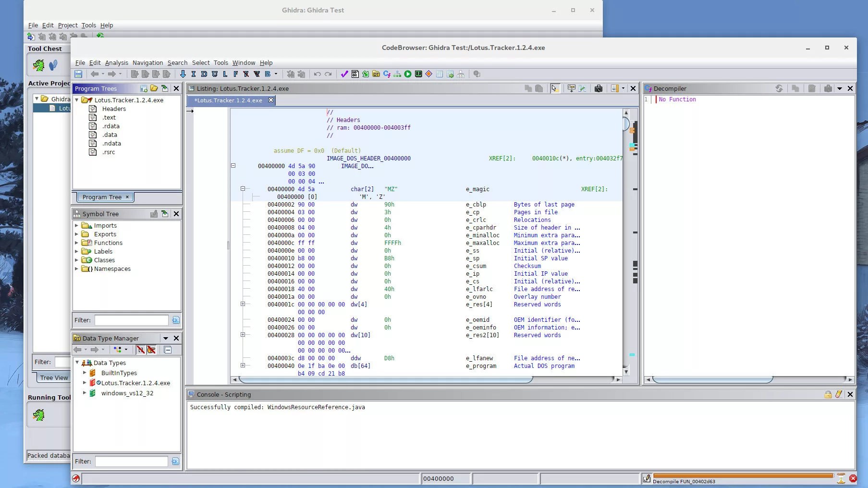Jump to next Function using the F icon
868x488 pixels.
pyautogui.click(x=235, y=74)
